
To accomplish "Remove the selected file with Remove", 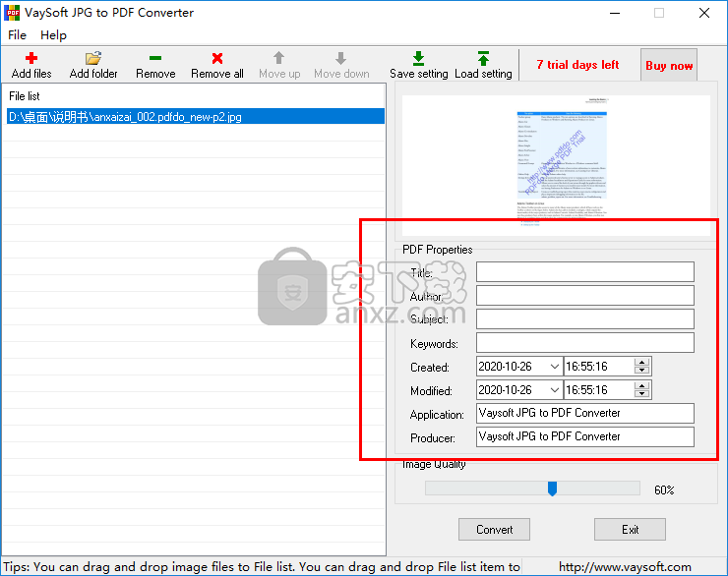I will (x=155, y=66).
